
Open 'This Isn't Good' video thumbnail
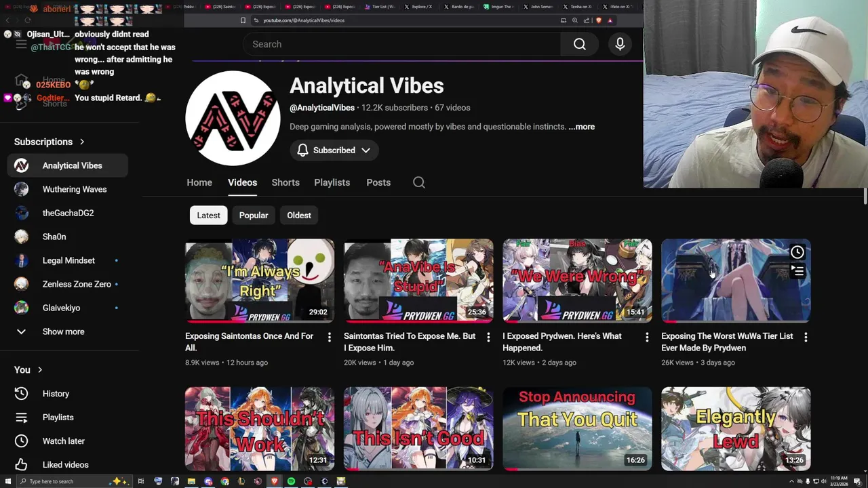pos(418,429)
